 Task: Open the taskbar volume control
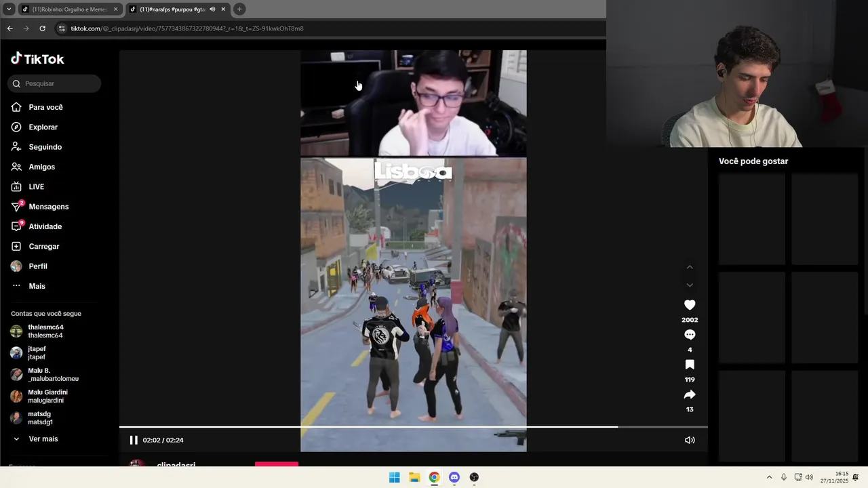tap(809, 477)
